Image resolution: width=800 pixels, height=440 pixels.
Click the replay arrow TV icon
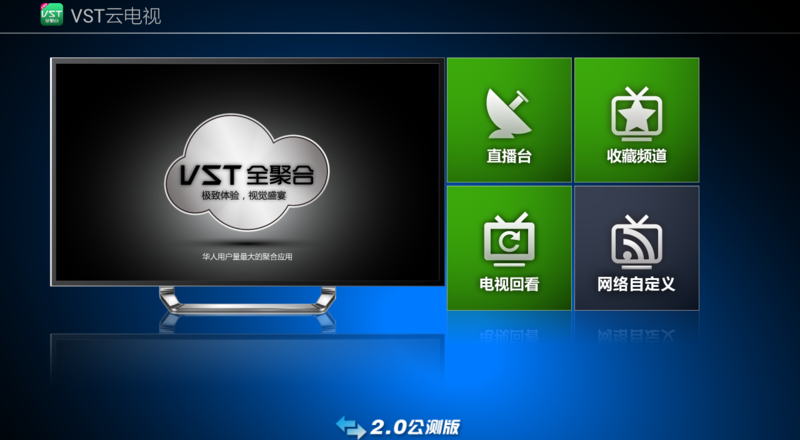coord(509,240)
